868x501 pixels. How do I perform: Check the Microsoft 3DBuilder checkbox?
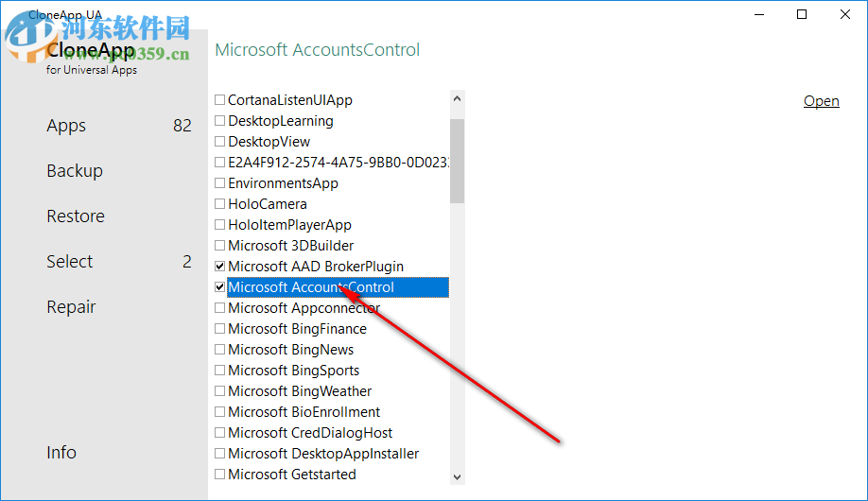pyautogui.click(x=220, y=246)
